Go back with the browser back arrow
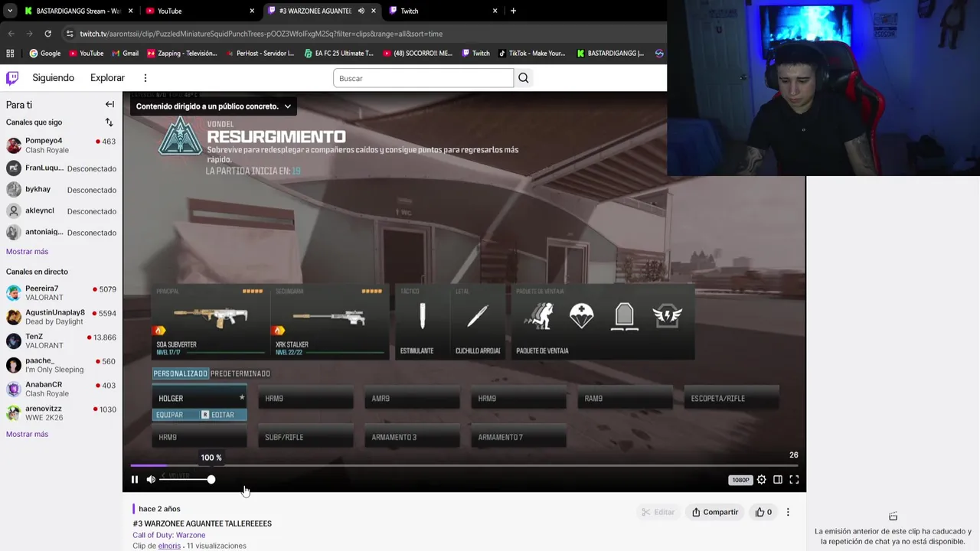 (11, 34)
